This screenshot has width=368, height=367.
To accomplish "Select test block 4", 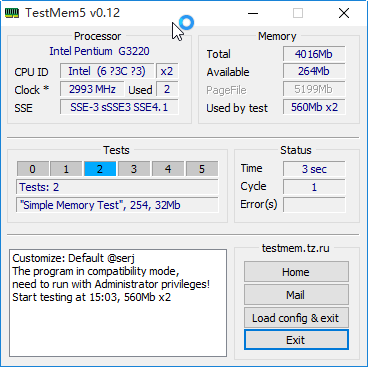I will [x=168, y=169].
